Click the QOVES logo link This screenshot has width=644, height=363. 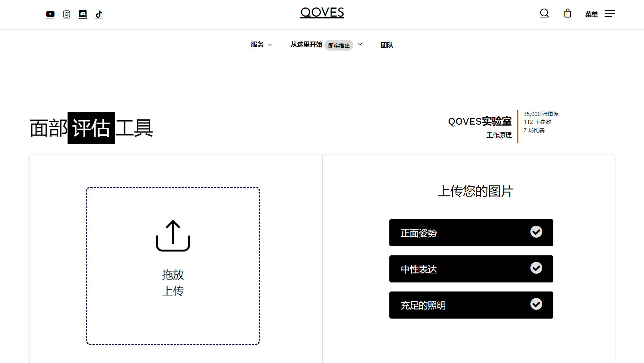pos(322,13)
